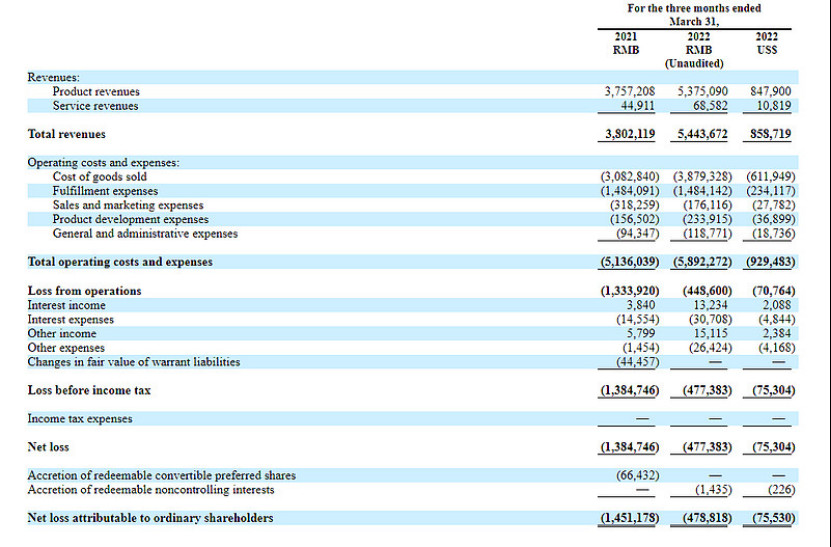Click the 'Interest income' row label
The width and height of the screenshot is (831, 547).
click(66, 305)
